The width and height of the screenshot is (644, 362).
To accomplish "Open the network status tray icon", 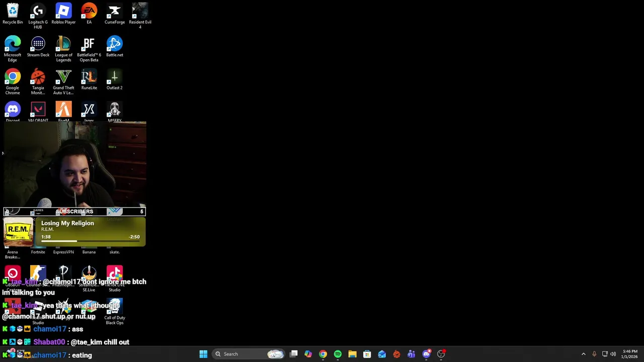I will [605, 354].
